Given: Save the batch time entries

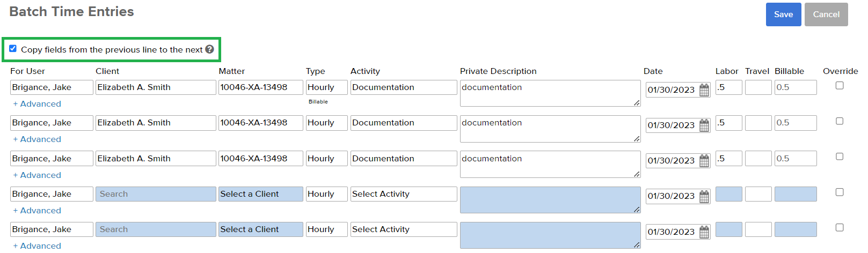Looking at the screenshot, I should pyautogui.click(x=783, y=14).
